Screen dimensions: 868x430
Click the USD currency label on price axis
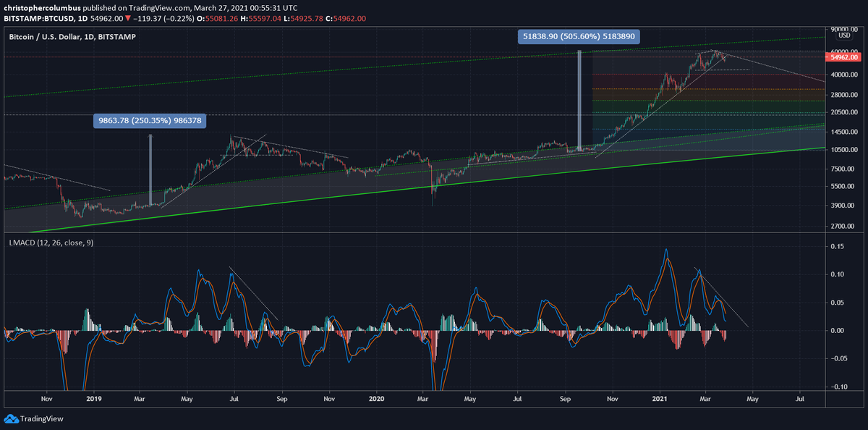(843, 35)
